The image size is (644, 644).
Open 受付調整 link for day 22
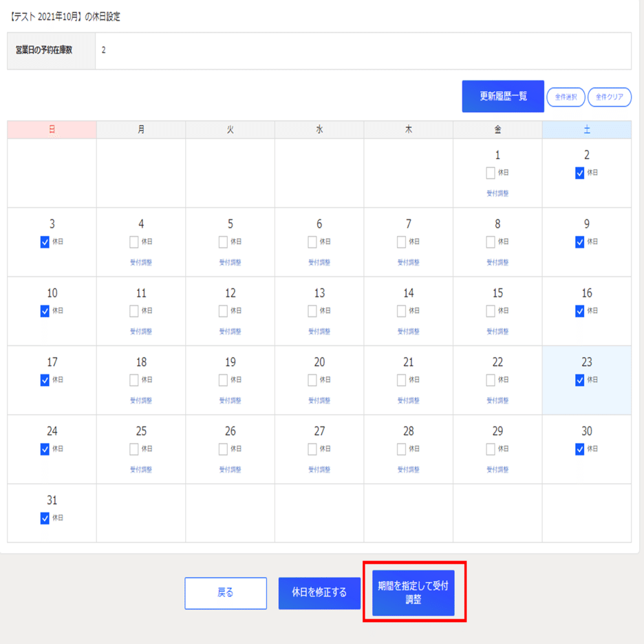pos(497,400)
